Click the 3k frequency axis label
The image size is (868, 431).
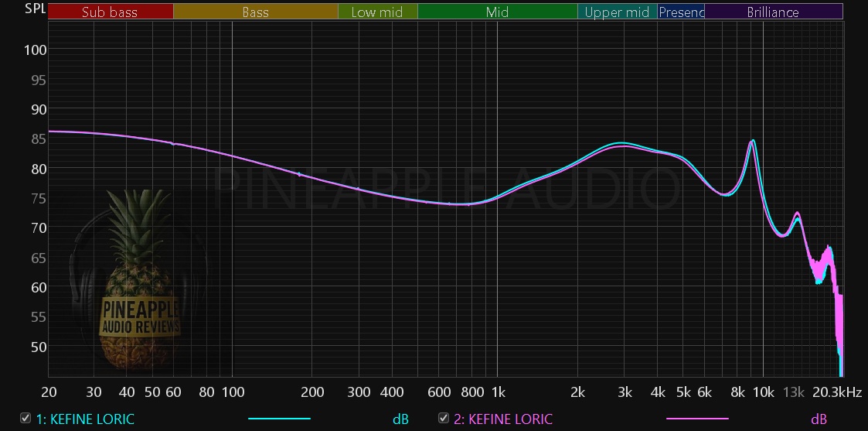tap(625, 393)
